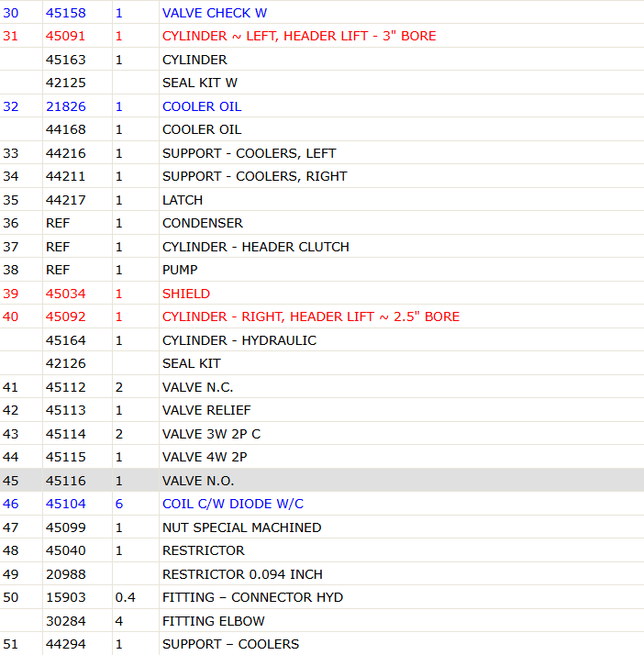Select the blue COOLER OIL row 32
The height and width of the screenshot is (655, 644).
322,106
